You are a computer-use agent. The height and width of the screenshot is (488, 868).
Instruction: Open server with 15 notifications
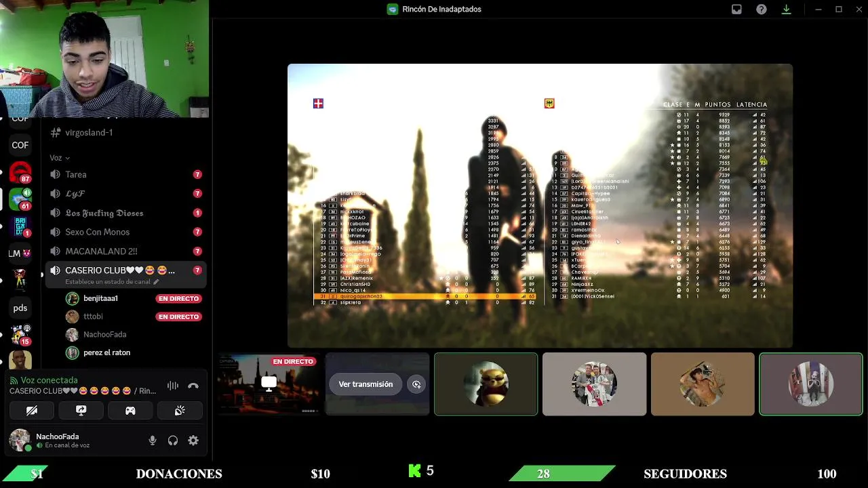tap(20, 335)
